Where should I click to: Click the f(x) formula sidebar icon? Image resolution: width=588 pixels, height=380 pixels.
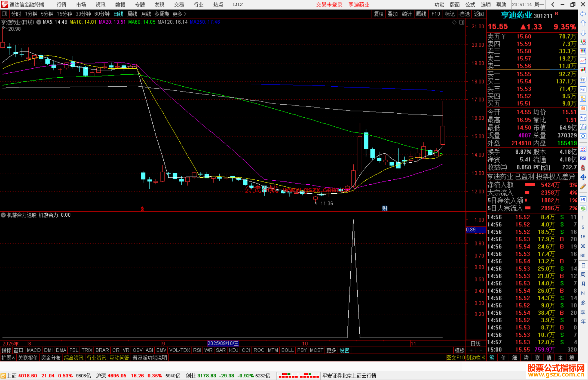(583, 127)
